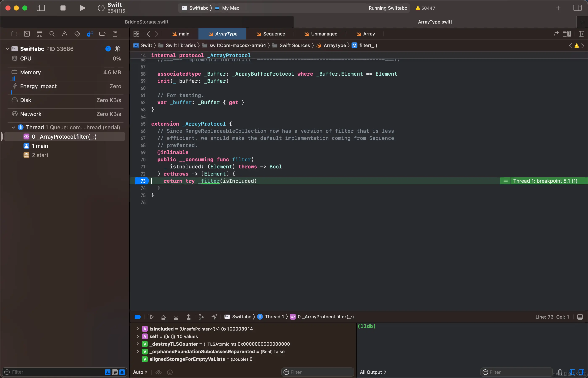Open the Symbol navigator
Image resolution: width=588 pixels, height=378 pixels.
[39, 34]
